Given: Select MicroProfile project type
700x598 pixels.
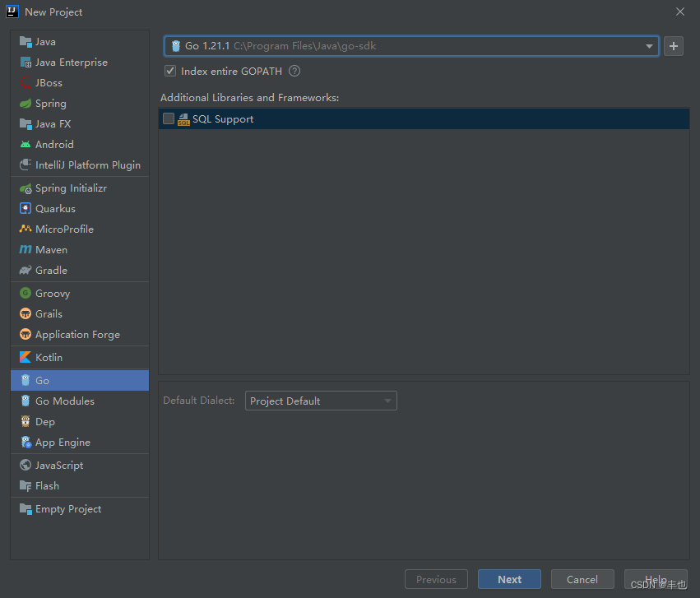Looking at the screenshot, I should [x=80, y=229].
